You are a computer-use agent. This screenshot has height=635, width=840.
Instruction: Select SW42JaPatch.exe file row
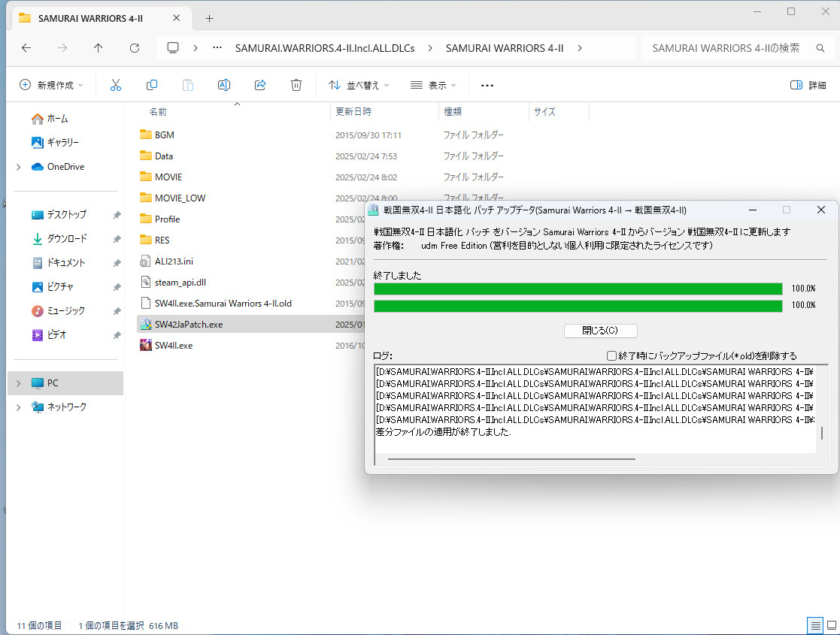(250, 325)
